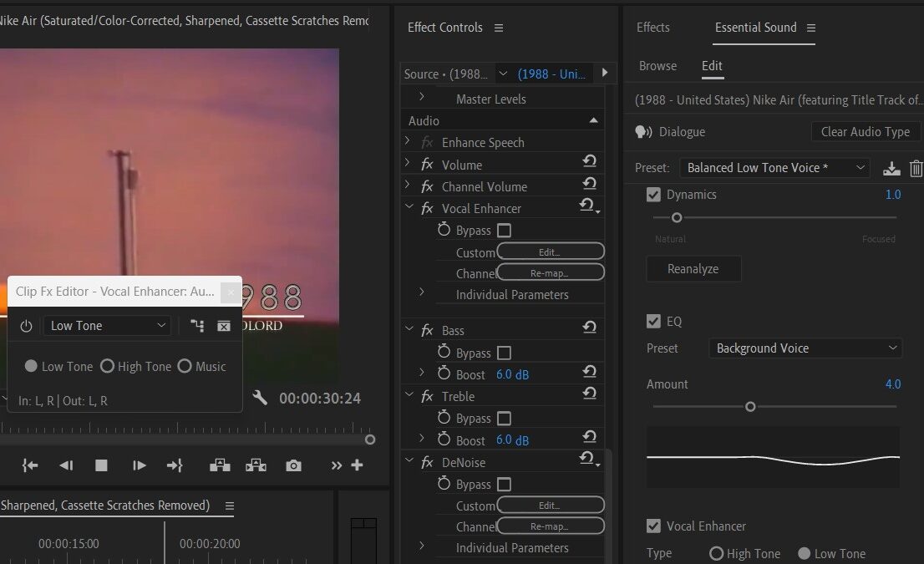Click the Extract button icon
Image resolution: width=924 pixels, height=564 pixels.
[x=256, y=465]
